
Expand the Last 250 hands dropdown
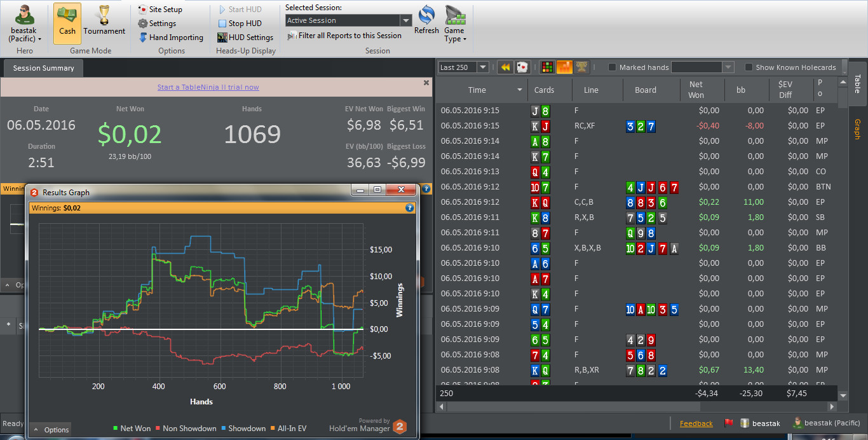pyautogui.click(x=482, y=67)
